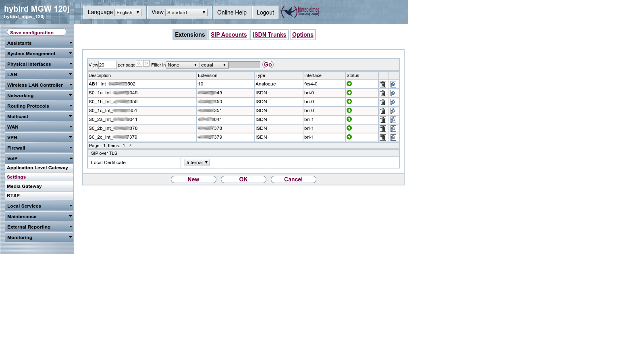
Task: Delete the S0_1a_Int extension row
Action: coord(383,93)
